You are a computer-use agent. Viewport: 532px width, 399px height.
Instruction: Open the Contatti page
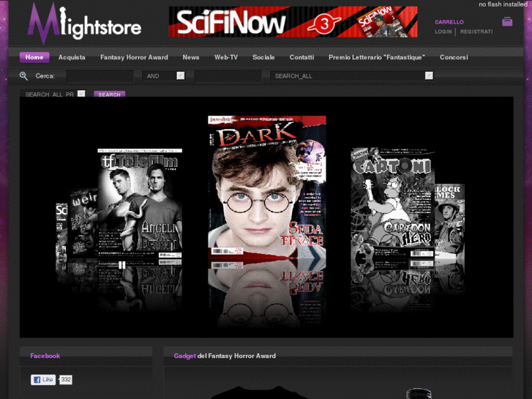click(x=301, y=57)
